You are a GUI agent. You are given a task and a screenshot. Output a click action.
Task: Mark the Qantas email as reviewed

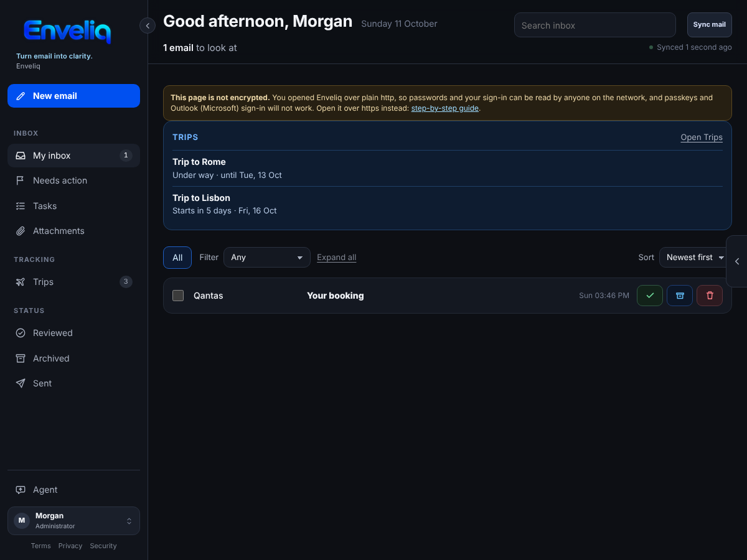(x=650, y=296)
